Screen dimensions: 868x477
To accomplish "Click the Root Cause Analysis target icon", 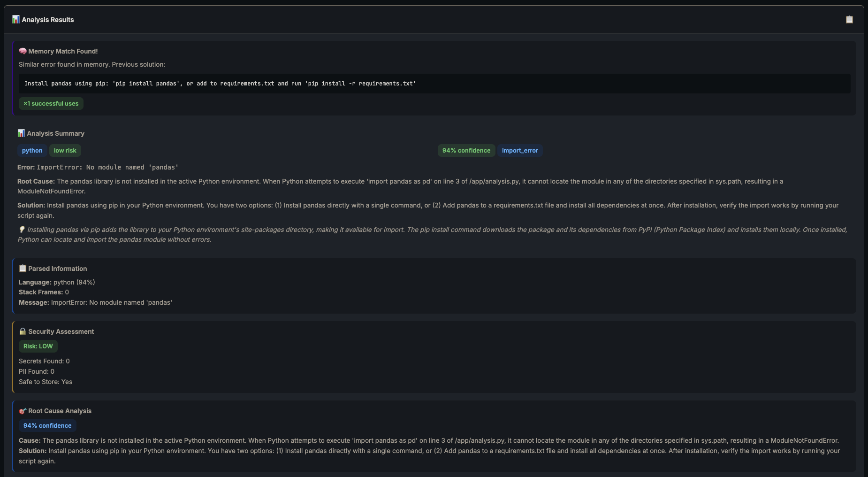I will (x=23, y=411).
